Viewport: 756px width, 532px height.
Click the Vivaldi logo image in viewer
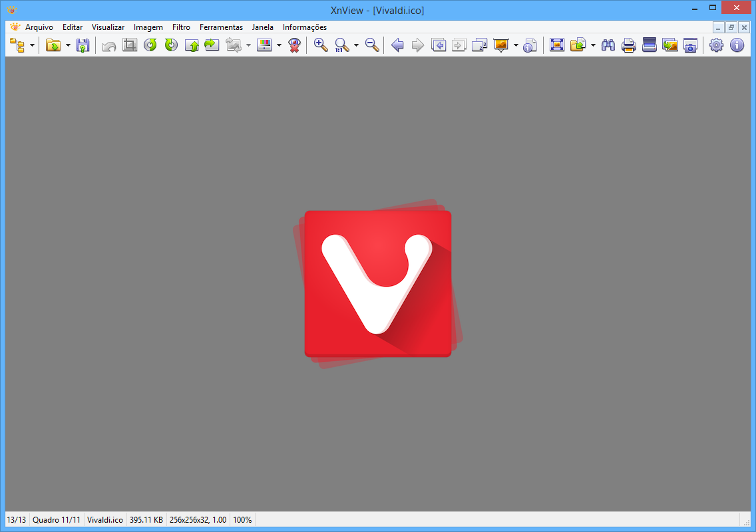point(377,284)
